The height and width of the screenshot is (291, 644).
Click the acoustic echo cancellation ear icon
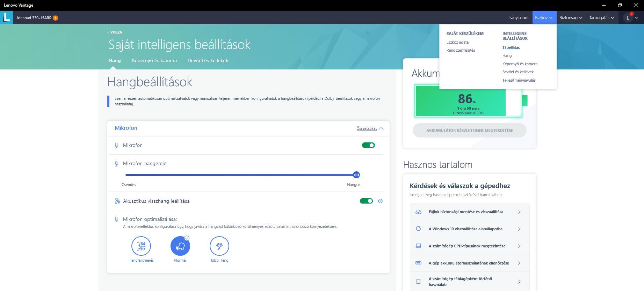(117, 201)
